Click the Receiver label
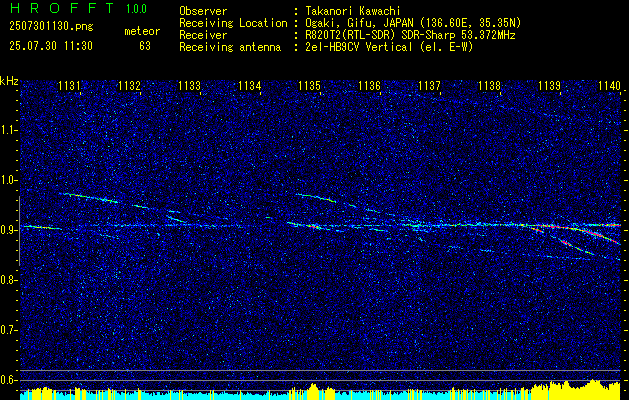The height and width of the screenshot is (400, 629). [x=203, y=35]
